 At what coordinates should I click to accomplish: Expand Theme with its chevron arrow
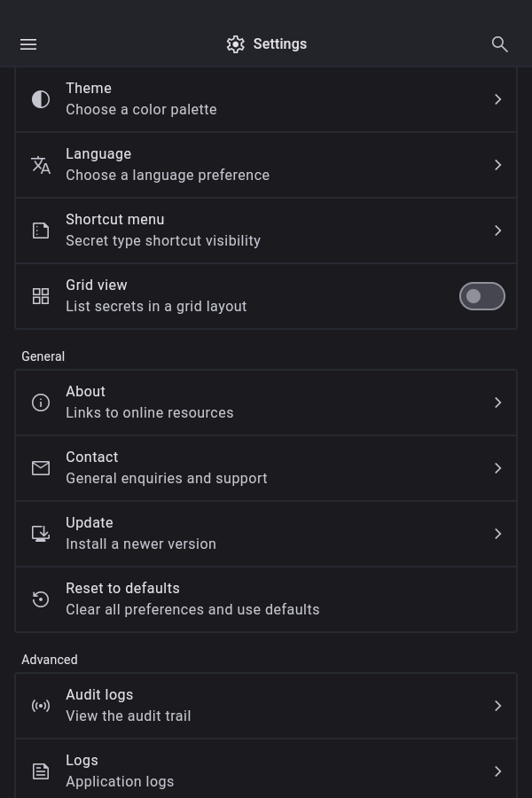[498, 99]
